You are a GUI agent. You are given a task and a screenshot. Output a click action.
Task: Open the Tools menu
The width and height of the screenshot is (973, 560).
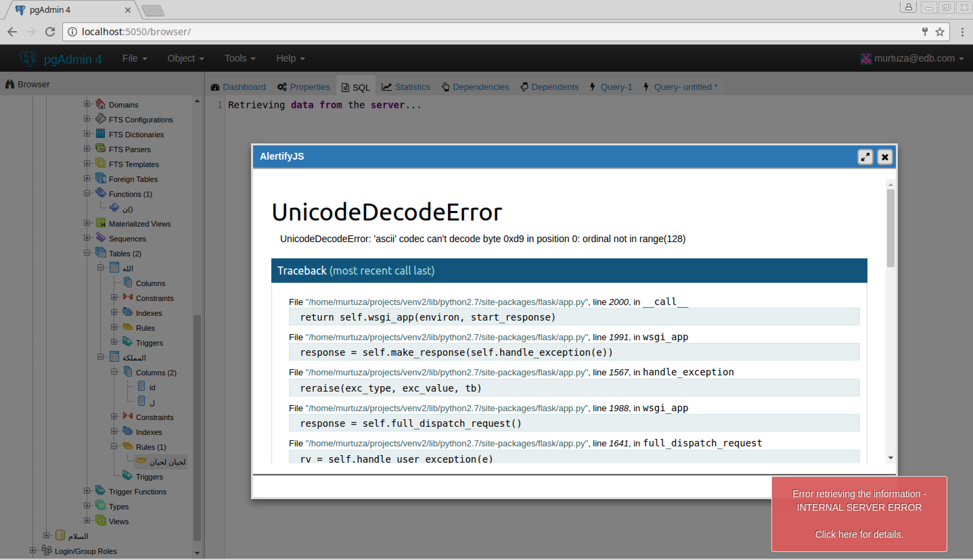click(240, 58)
